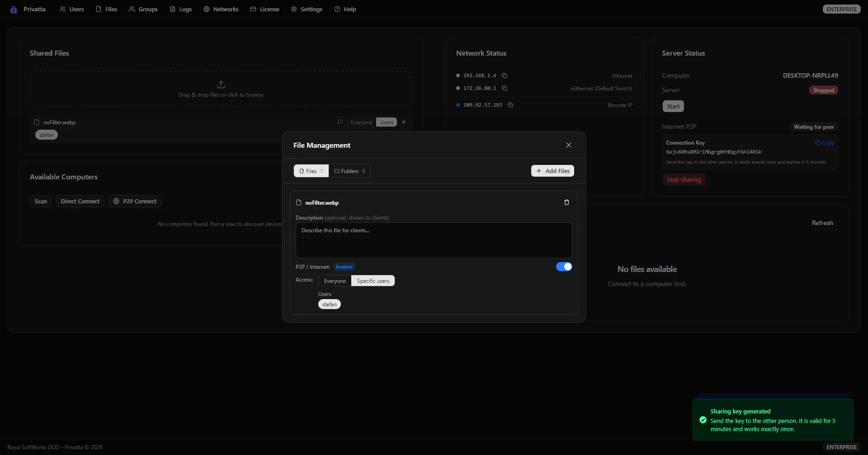
Task: Click the connection key string
Action: pyautogui.click(x=714, y=152)
